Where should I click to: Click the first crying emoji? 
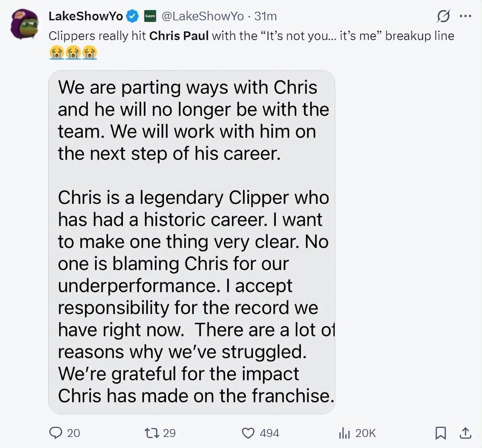point(57,53)
